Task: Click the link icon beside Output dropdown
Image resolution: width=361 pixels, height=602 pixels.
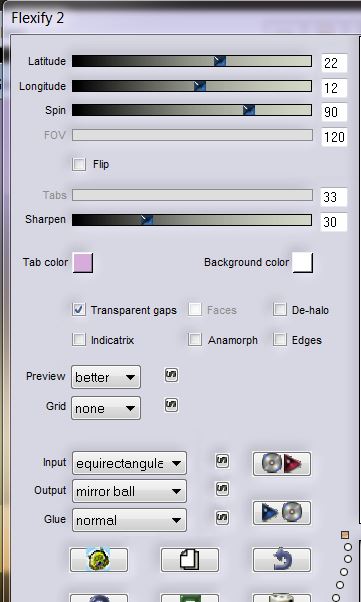Action: [222, 489]
